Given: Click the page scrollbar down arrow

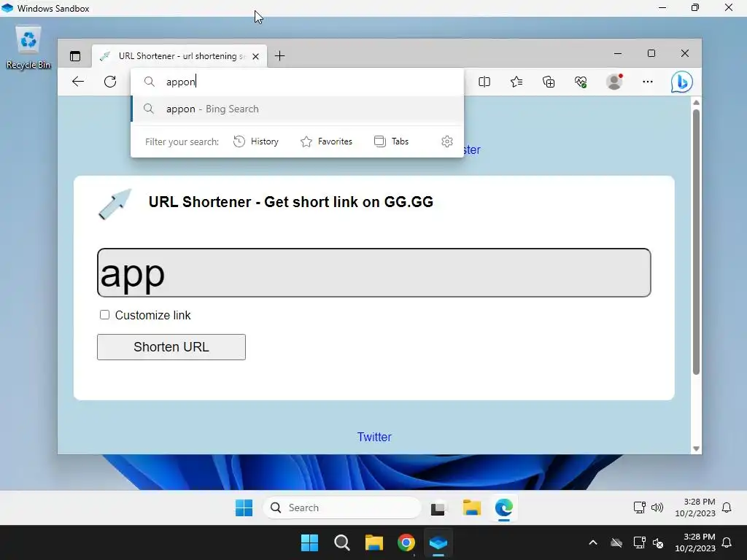Looking at the screenshot, I should click(x=696, y=448).
